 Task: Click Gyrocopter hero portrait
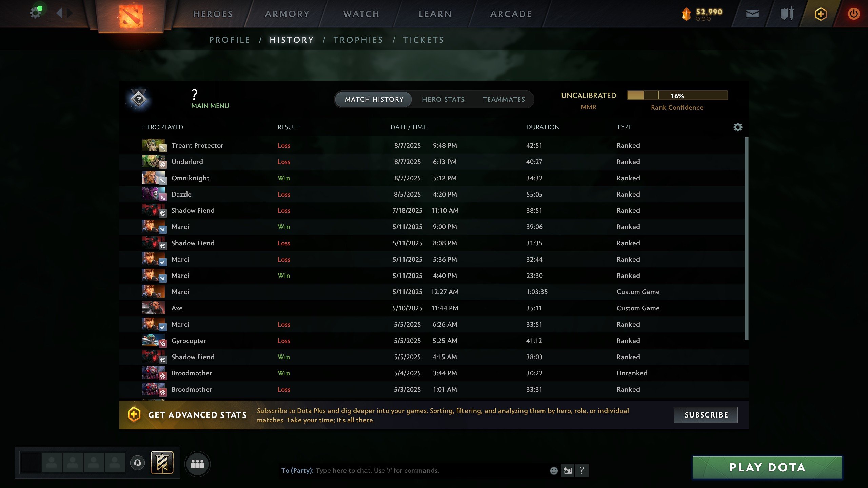point(153,340)
